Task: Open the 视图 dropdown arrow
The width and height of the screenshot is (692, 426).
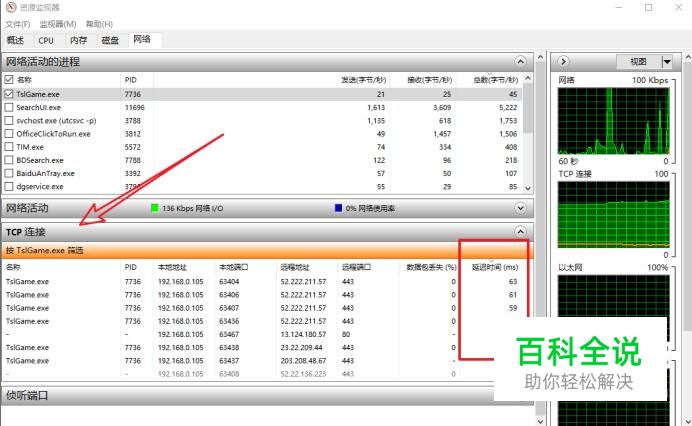Action: coord(667,62)
